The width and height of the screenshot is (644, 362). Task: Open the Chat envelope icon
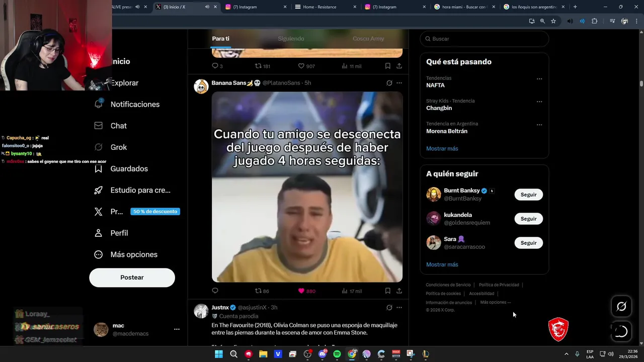click(x=99, y=126)
